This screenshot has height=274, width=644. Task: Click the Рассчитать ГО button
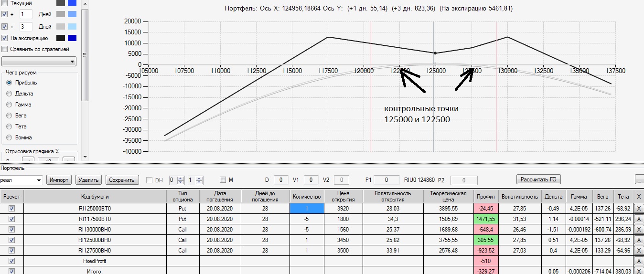click(x=538, y=179)
